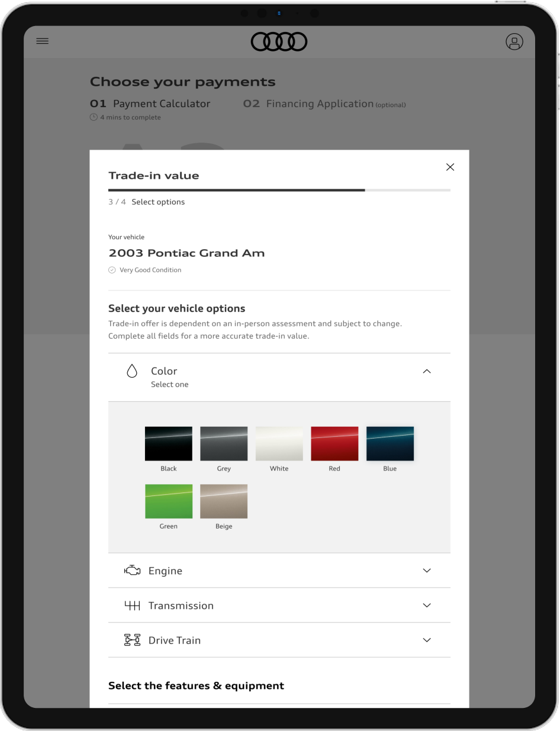Screen dimensions: 560x731
Task: Switch to 01 Payment Calculator step
Action: point(150,104)
